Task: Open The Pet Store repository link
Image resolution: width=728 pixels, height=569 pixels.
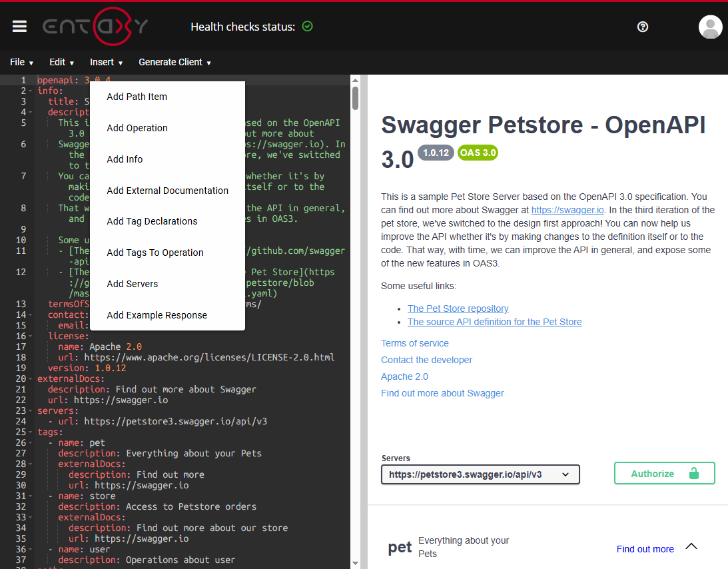Action: tap(458, 308)
